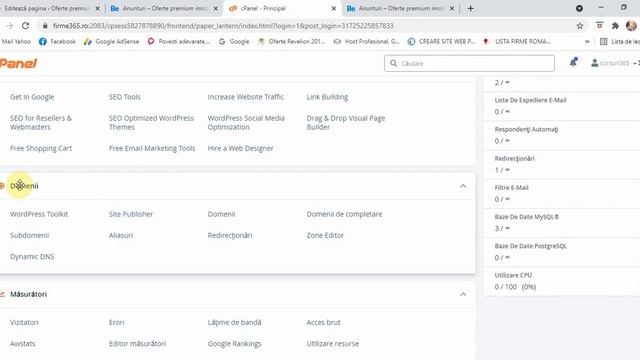Open the Google bookmark

pyautogui.click(x=234, y=42)
